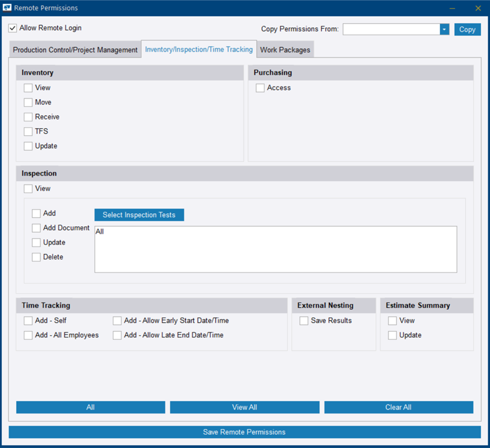Enable Purchasing Access checkbox
Viewport: 490px width, 448px height.
260,88
